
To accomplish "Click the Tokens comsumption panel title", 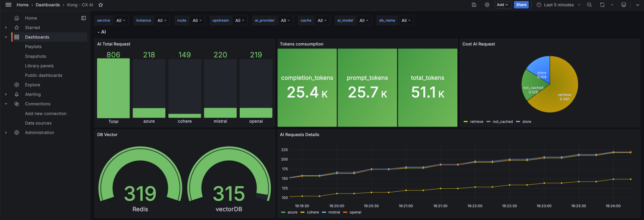I will (302, 44).
